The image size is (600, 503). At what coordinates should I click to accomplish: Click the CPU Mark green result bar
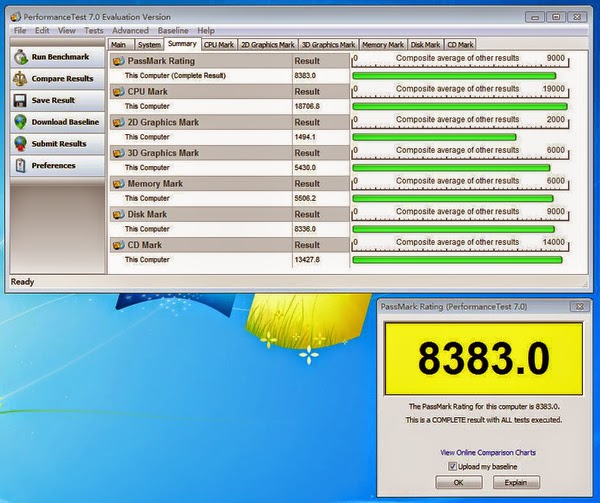pos(460,106)
